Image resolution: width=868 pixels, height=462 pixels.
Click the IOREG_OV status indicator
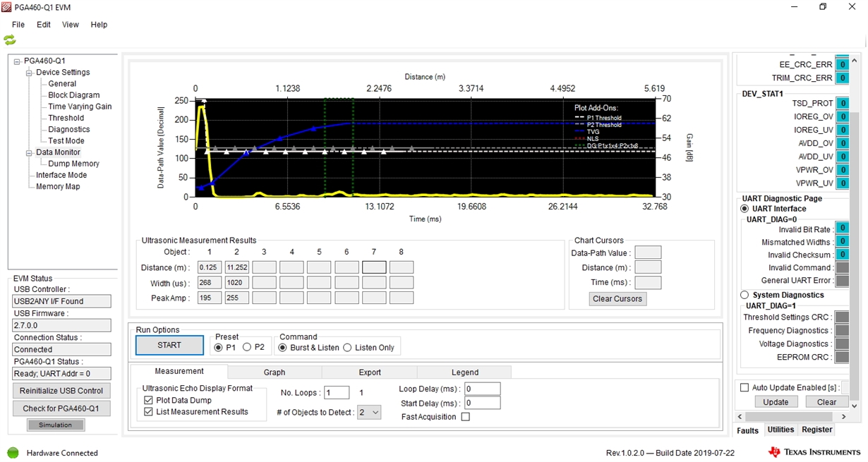point(842,117)
